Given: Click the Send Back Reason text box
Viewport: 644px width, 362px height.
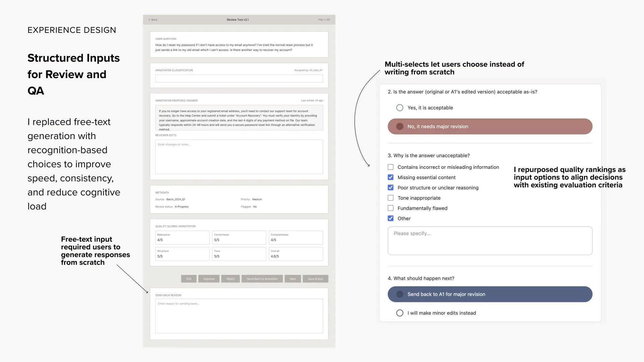Looking at the screenshot, I should (x=239, y=316).
